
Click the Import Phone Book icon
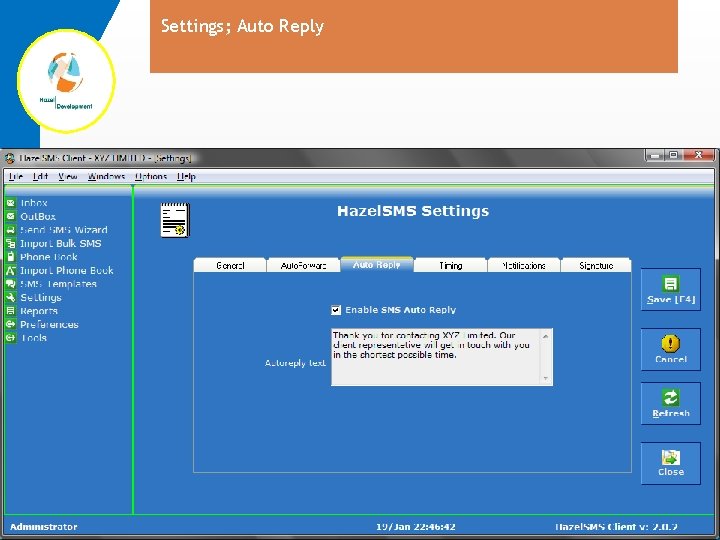11,270
